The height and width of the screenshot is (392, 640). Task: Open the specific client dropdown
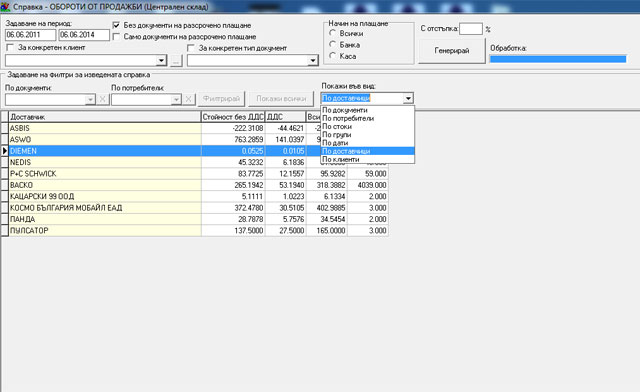tap(161, 60)
